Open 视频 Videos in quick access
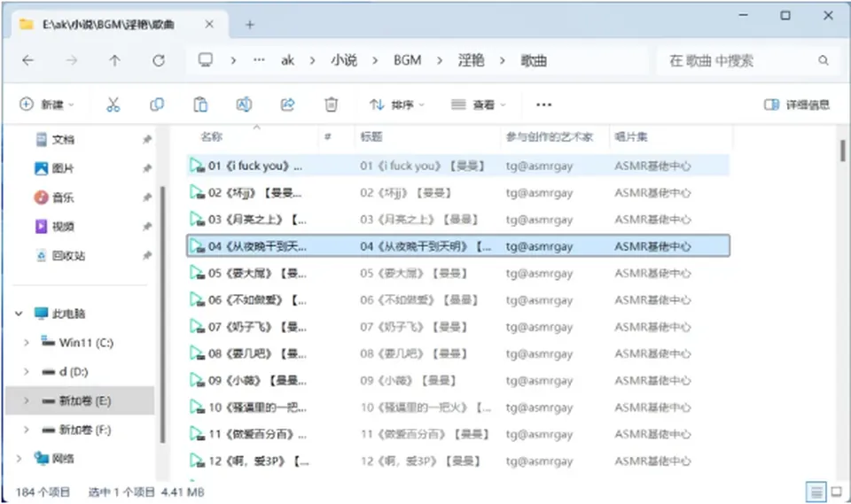Screen dimensions: 851x504 (54, 226)
